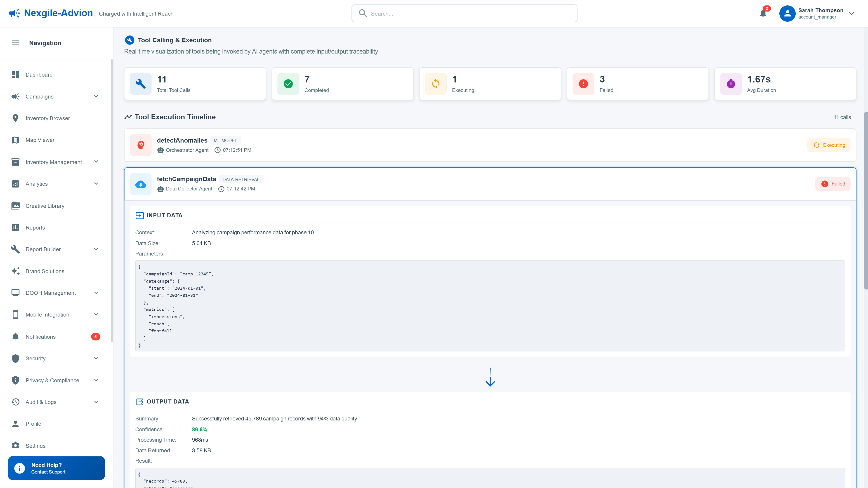The width and height of the screenshot is (868, 488).
Task: Click the detectAnomalies ML-model icon
Action: coord(141,145)
